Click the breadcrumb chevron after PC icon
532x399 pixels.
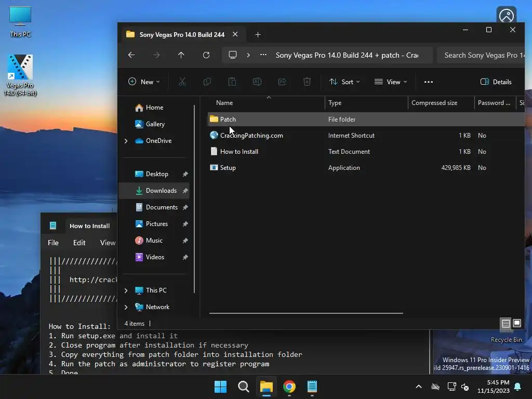click(248, 55)
